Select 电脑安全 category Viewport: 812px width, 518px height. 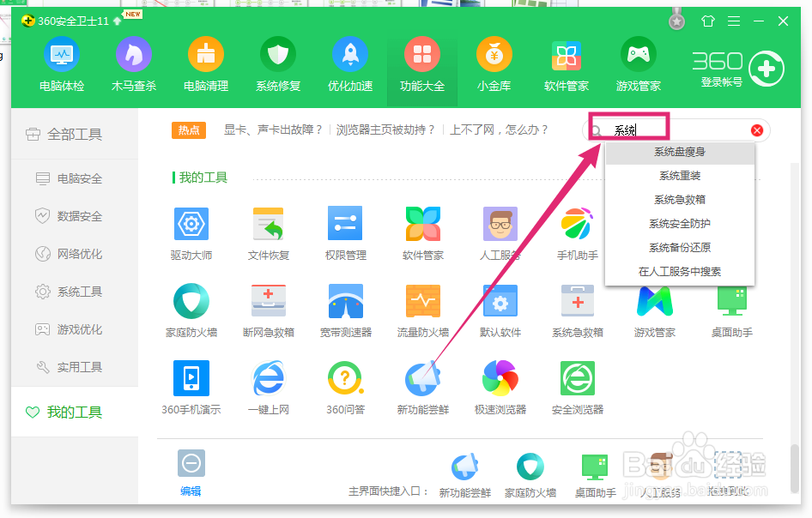pyautogui.click(x=75, y=178)
